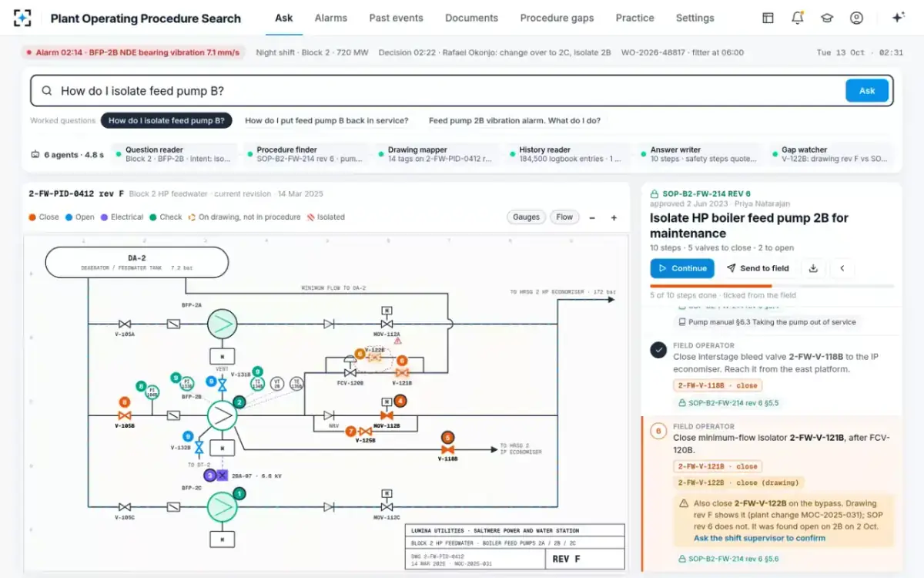
Task: Tick the completed V-118B step checkmark
Action: (x=658, y=350)
